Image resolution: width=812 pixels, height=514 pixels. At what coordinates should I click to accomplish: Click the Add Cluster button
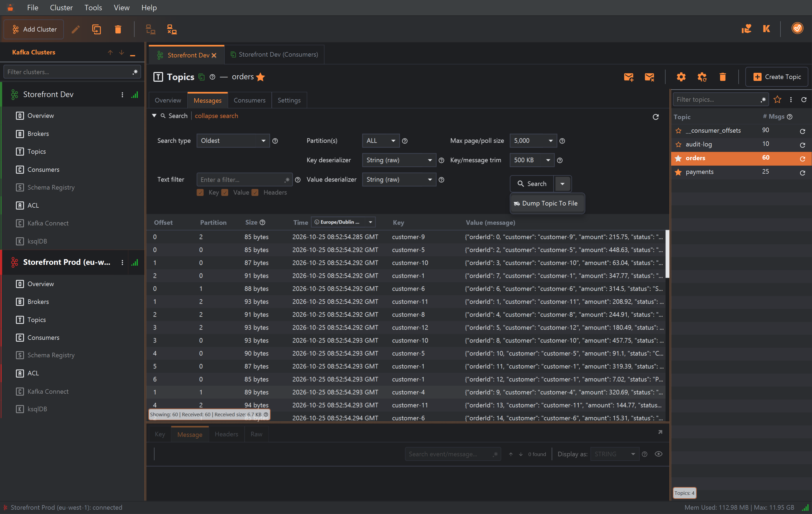click(x=34, y=29)
